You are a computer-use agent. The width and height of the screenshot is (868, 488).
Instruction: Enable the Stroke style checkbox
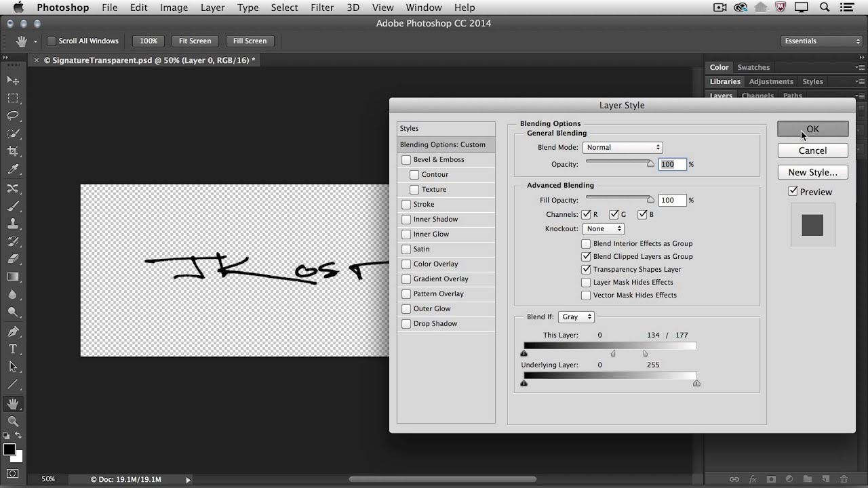tap(406, 205)
